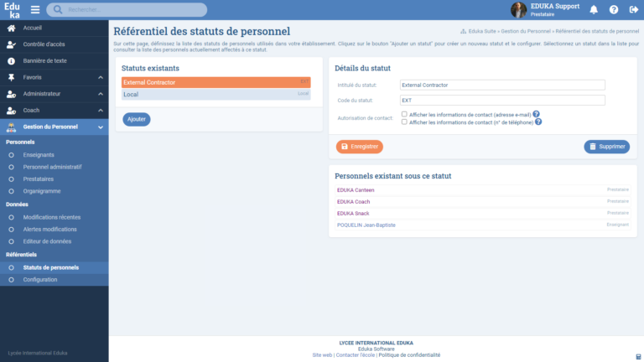Image resolution: width=644 pixels, height=362 pixels.
Task: Expand the Administrateur chevron
Action: coord(101,94)
